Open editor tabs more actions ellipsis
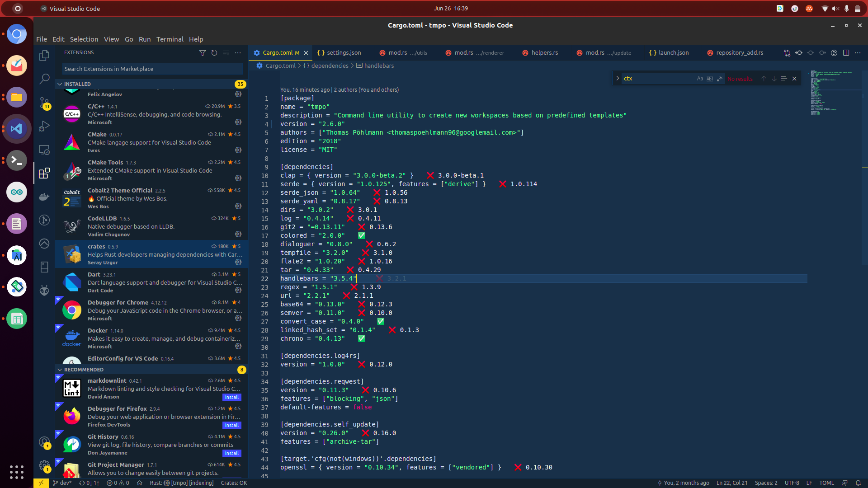The width and height of the screenshot is (868, 488). tap(858, 53)
